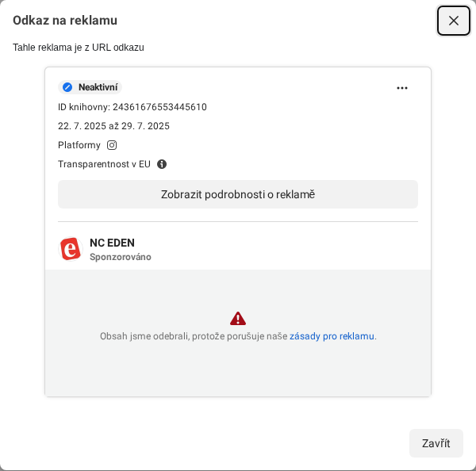The image size is (476, 471).
Task: Click the ad date range text
Action: (x=113, y=126)
